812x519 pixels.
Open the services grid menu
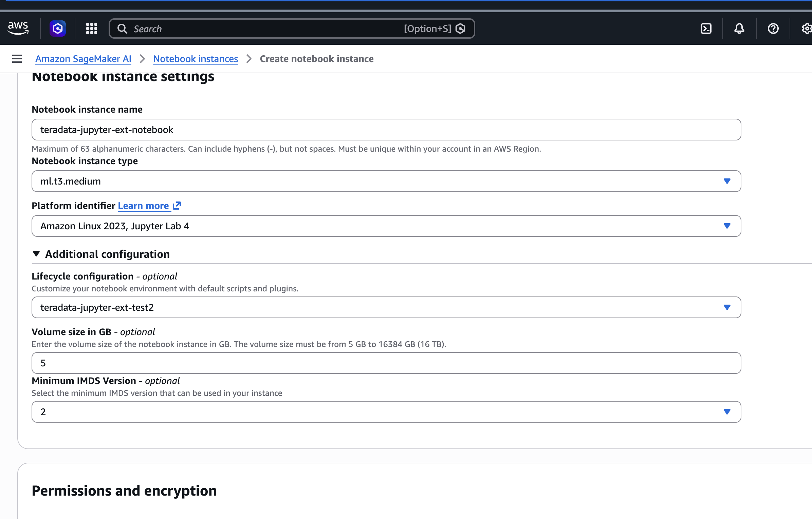[x=92, y=28]
